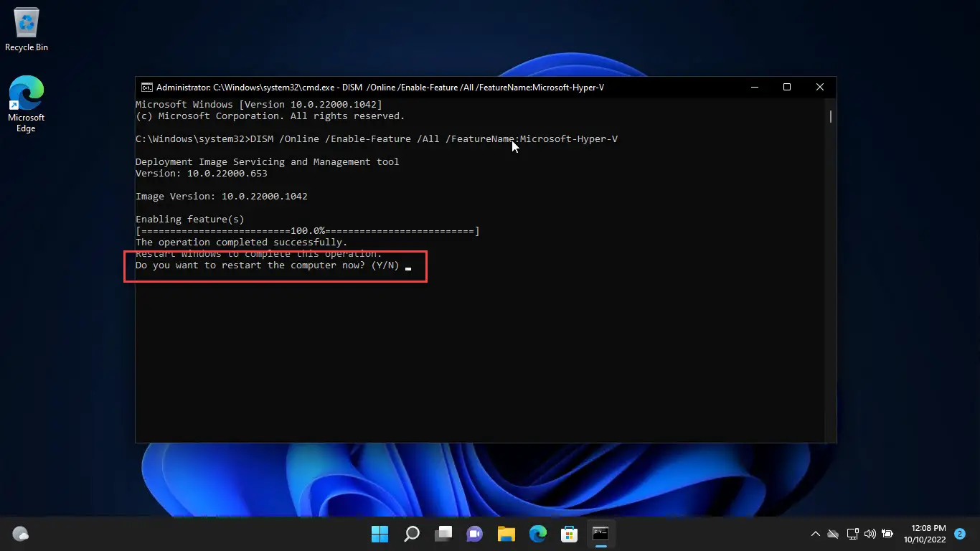Open the Windows Start button
The height and width of the screenshot is (551, 980).
pyautogui.click(x=380, y=534)
